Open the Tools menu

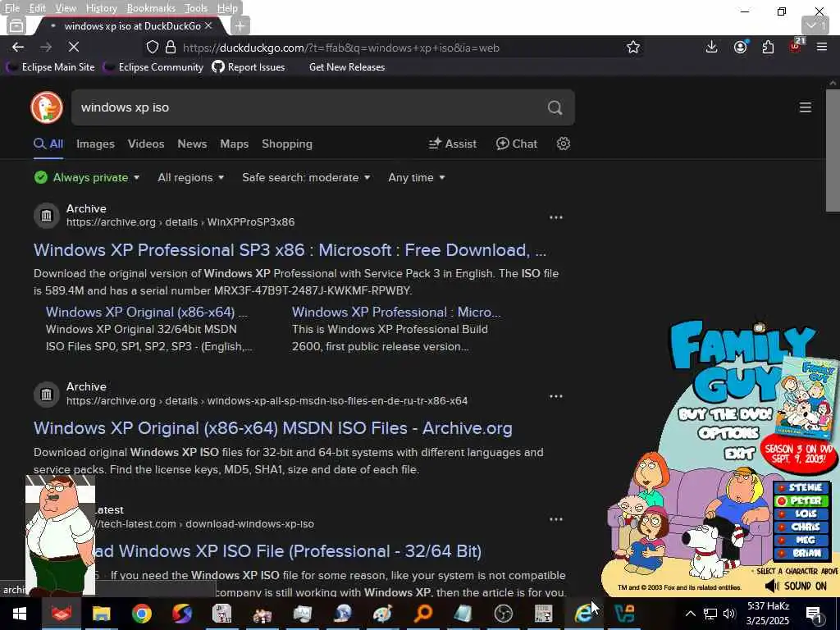coord(196,8)
